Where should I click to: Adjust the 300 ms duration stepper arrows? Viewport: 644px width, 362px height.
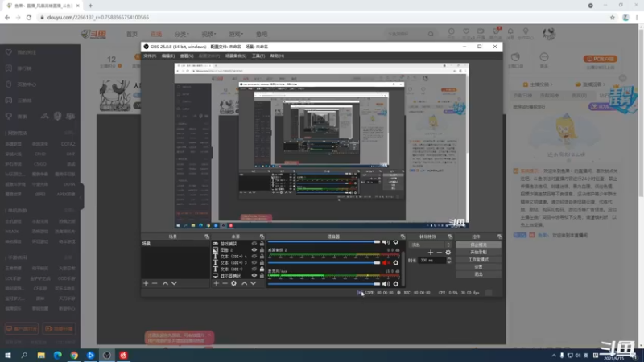coord(449,260)
